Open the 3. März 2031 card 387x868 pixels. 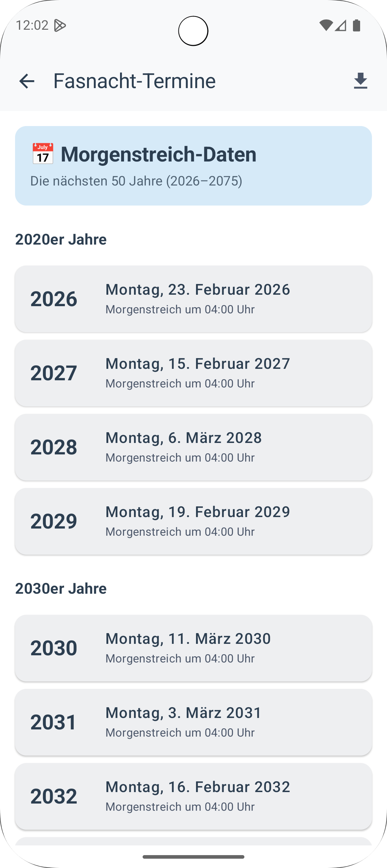[x=193, y=722]
